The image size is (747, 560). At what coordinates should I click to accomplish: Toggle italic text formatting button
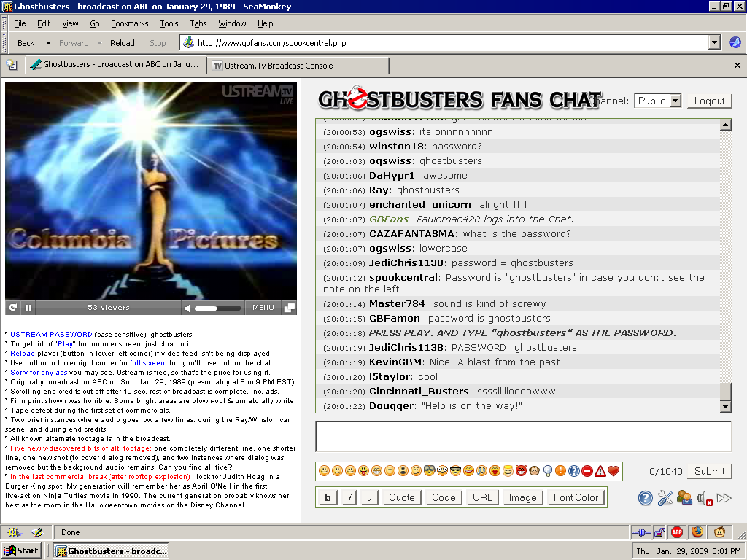coord(349,497)
